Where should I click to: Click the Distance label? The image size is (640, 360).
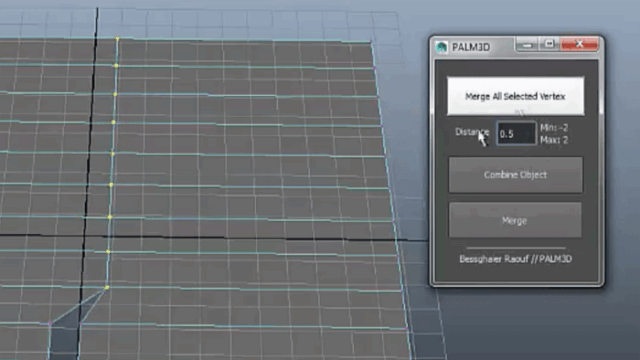click(x=472, y=132)
